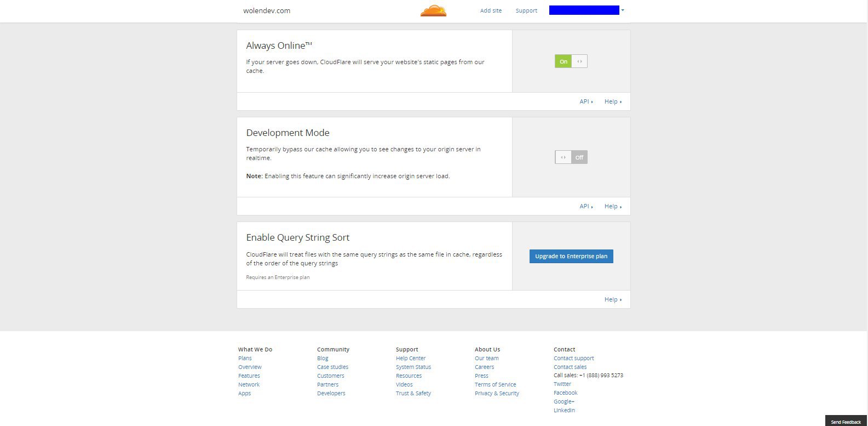Open the account dropdown arrow
The width and height of the screenshot is (868, 426).
pos(623,10)
